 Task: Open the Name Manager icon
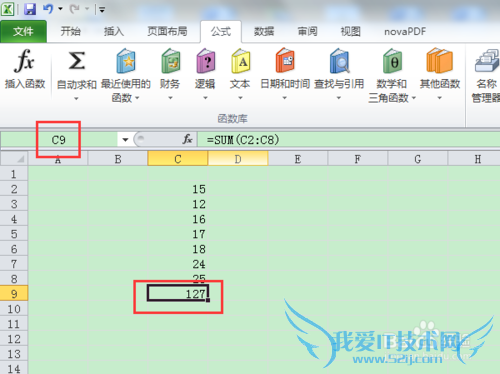[487, 61]
